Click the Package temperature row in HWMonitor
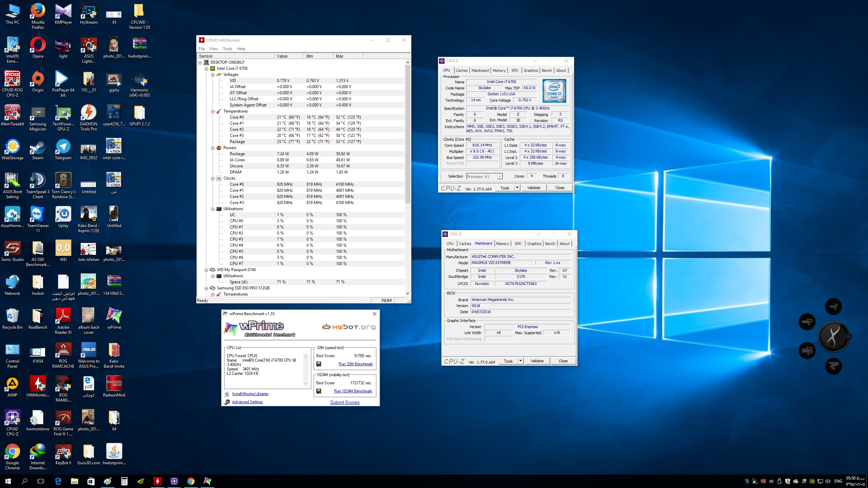Image resolution: width=868 pixels, height=488 pixels. [301, 142]
